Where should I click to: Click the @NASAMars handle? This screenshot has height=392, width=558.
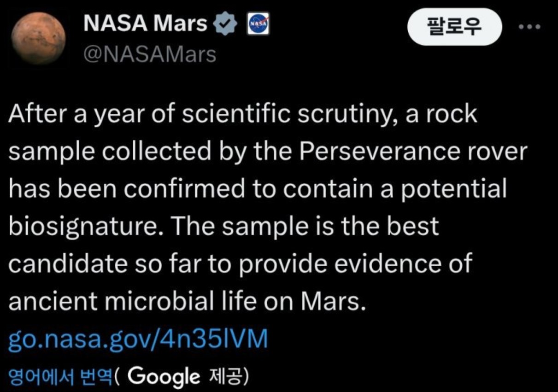149,54
